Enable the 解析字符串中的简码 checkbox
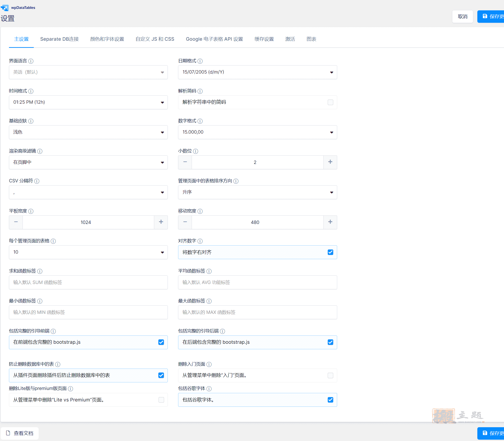 (x=330, y=102)
